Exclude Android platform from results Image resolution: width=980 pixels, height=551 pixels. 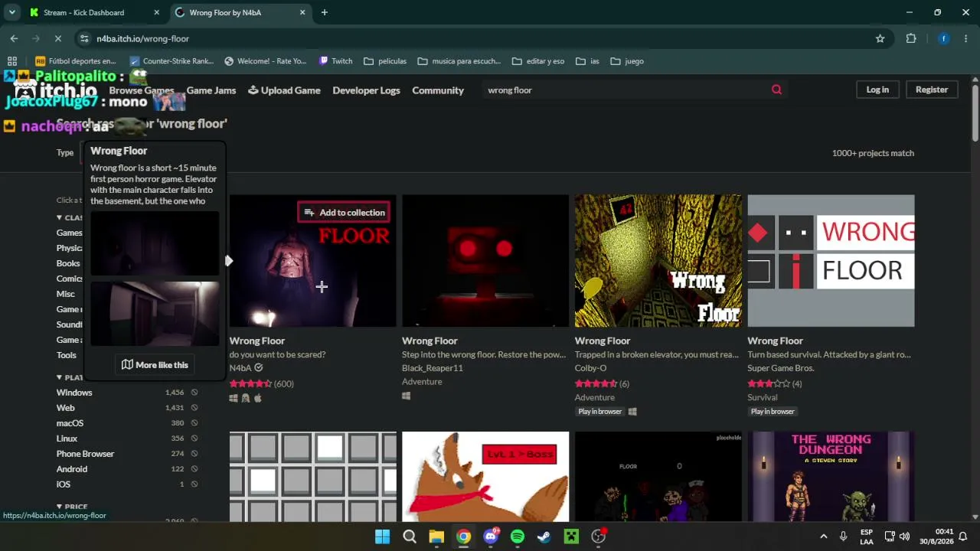194,469
